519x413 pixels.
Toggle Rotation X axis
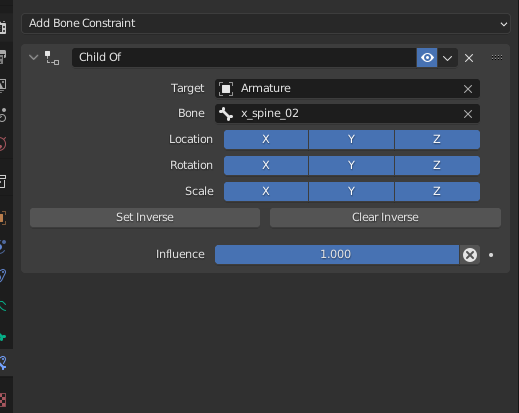tap(266, 165)
